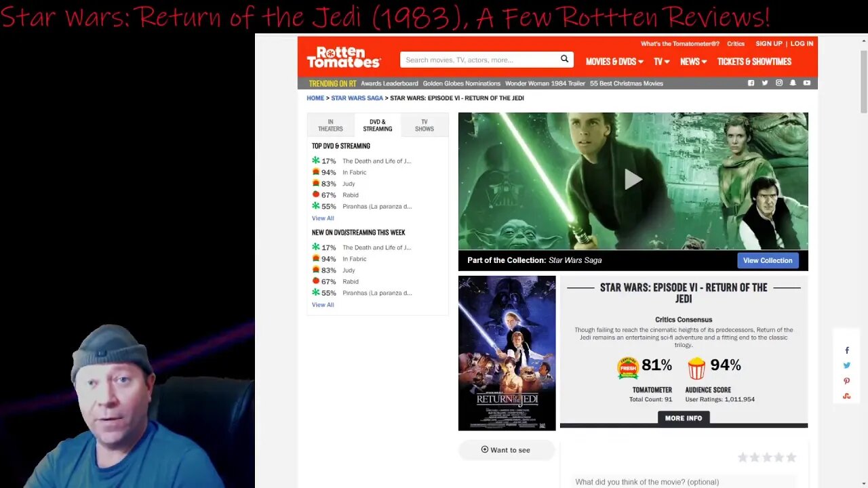Click the 94% audience score
The width and height of the screenshot is (868, 488).
pyautogui.click(x=726, y=365)
